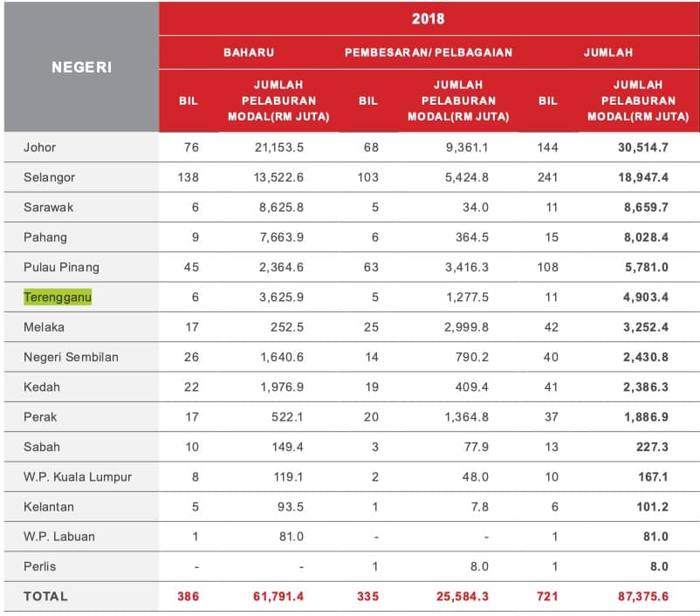Click Johor's new investment 21,153.5
Viewport: 700px width, 616px height.
[x=279, y=147]
